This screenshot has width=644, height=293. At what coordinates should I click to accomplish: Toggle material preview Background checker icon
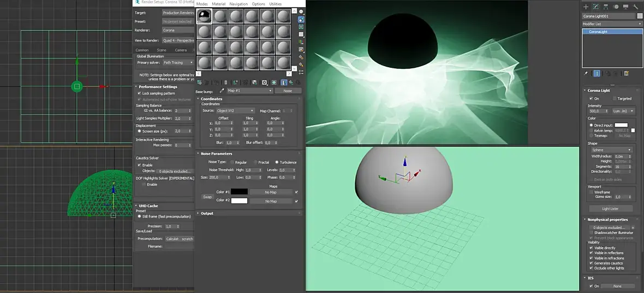click(x=301, y=27)
